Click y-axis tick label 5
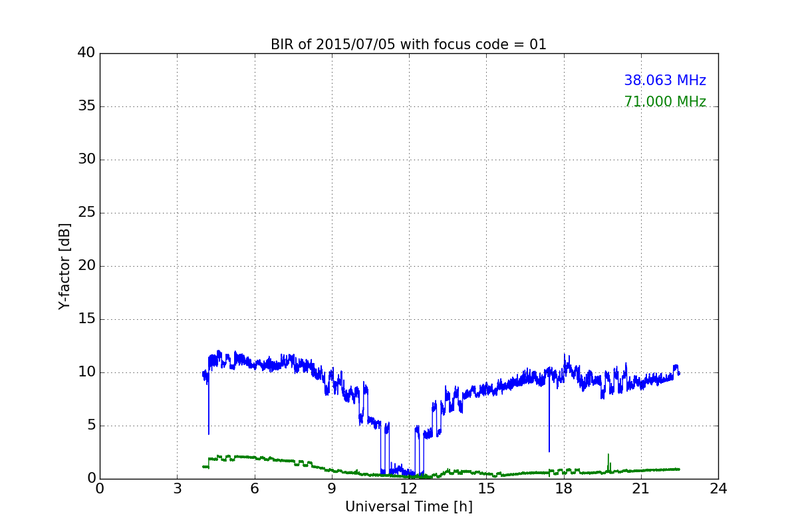This screenshot has width=798, height=532. tap(91, 426)
